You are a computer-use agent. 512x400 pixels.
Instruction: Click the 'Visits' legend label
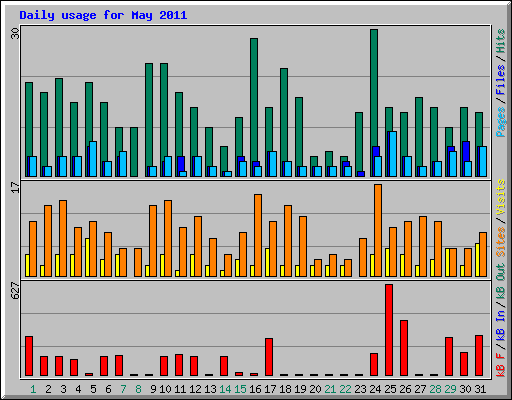pyautogui.click(x=501, y=198)
